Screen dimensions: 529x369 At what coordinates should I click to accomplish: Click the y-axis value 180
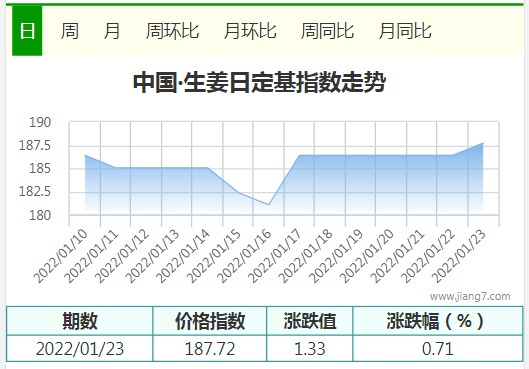(40, 215)
